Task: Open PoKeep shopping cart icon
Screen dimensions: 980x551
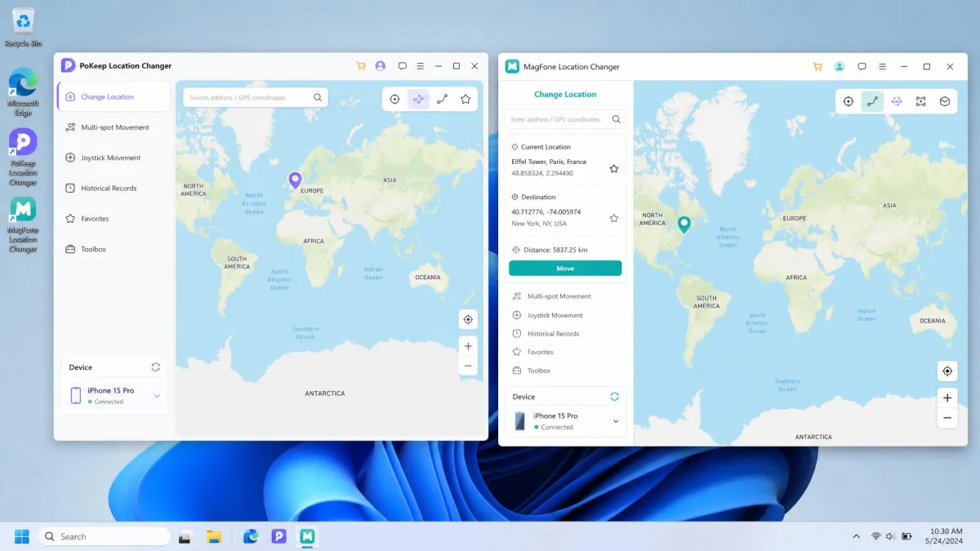Action: 361,66
